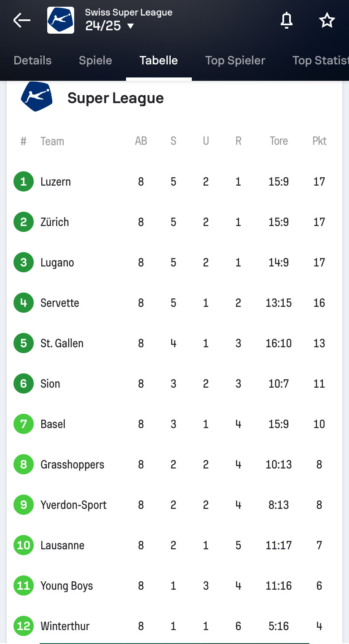Screen dimensions: 349x644
Task: Tap the rank 12 badge for Winterthur
Action: (x=24, y=626)
